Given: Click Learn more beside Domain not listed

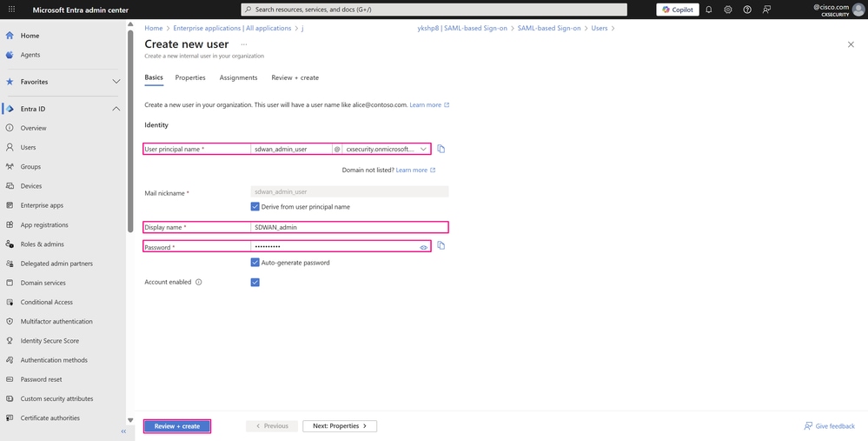Looking at the screenshot, I should point(415,170).
